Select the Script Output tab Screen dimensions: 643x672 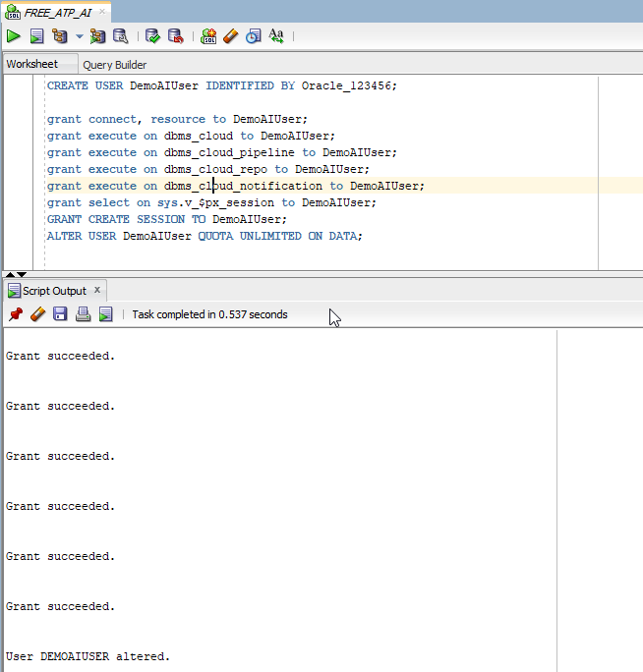click(54, 291)
